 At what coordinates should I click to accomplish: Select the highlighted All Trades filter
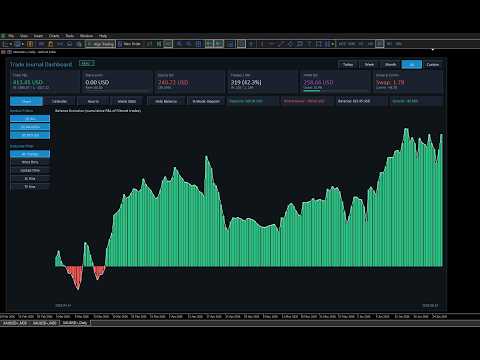(x=30, y=154)
